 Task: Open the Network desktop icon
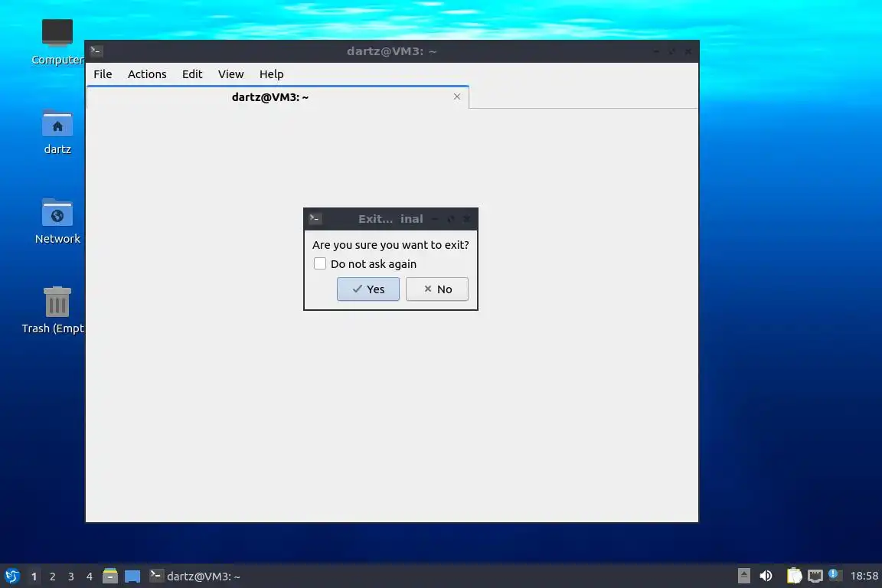57,221
